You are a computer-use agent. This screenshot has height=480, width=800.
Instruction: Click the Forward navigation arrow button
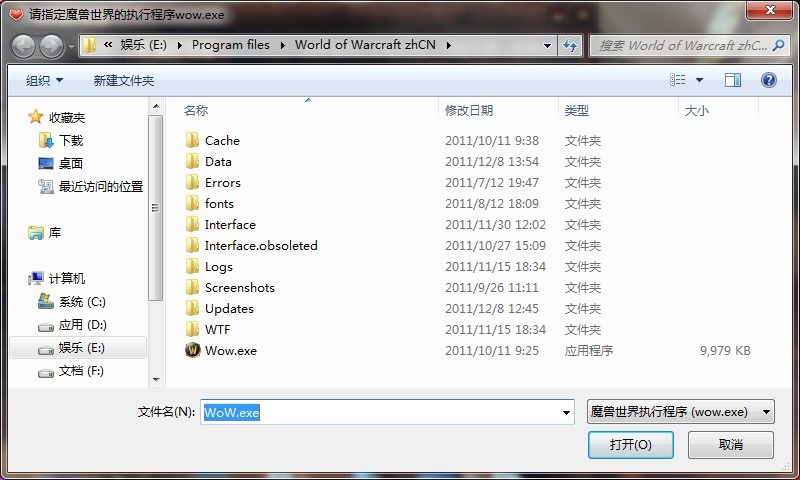coord(52,46)
